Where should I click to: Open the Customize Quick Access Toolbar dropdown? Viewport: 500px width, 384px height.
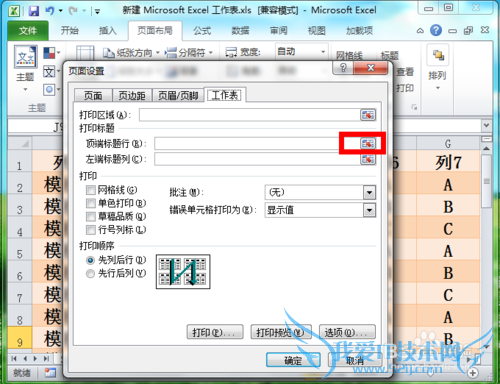(97, 12)
